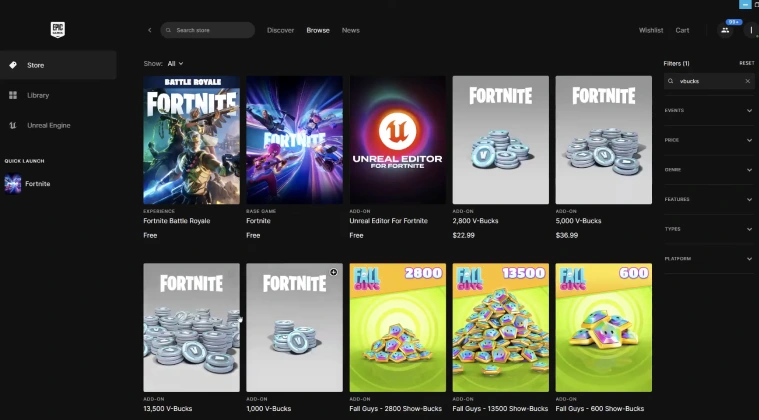Add 1,000 V-Bucks to wishlist plus icon

pyautogui.click(x=334, y=272)
